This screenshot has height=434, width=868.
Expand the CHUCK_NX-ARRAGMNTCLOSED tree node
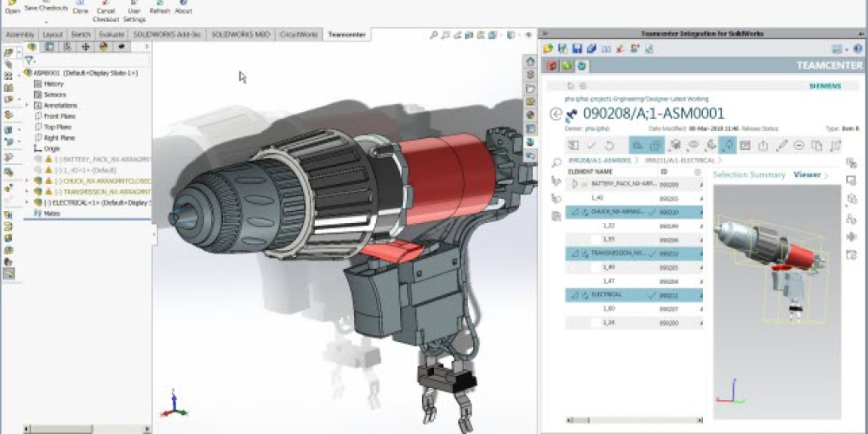[x=27, y=181]
